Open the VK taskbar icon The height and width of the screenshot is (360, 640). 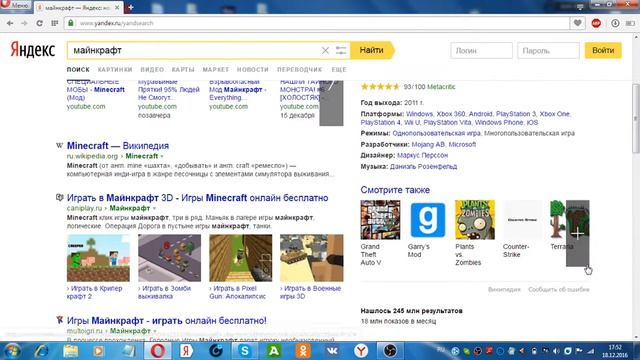point(332,351)
